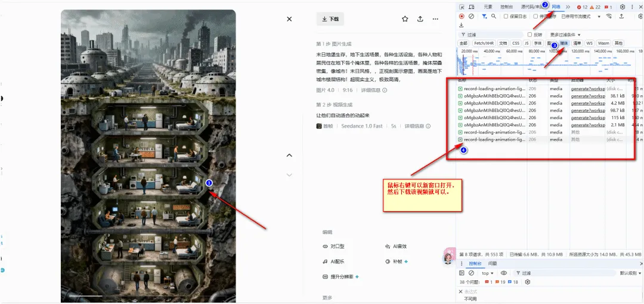644x304 pixels.
Task: Open the network conditions wifi icon
Action: click(609, 17)
